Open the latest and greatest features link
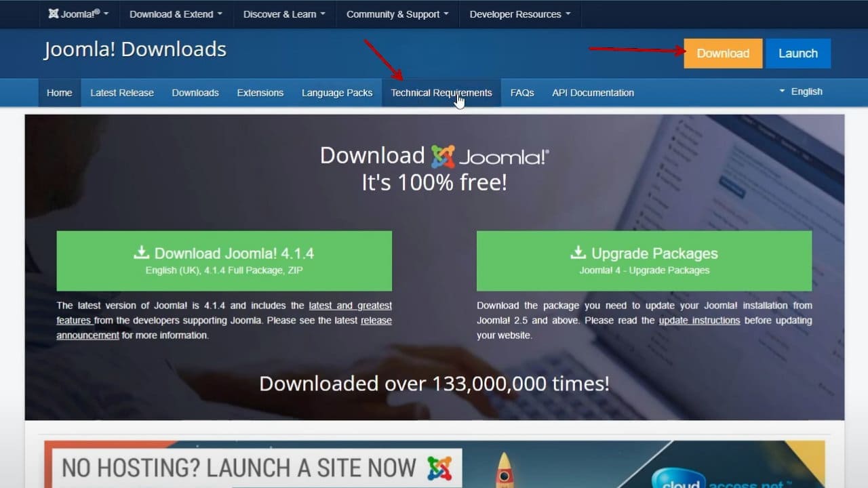Screen dimensions: 868x488 click(224, 313)
